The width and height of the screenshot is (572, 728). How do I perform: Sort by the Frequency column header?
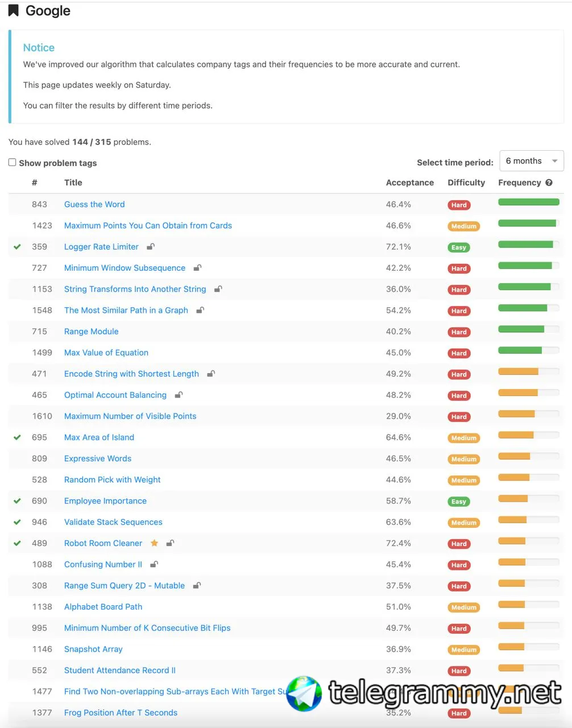(x=520, y=183)
